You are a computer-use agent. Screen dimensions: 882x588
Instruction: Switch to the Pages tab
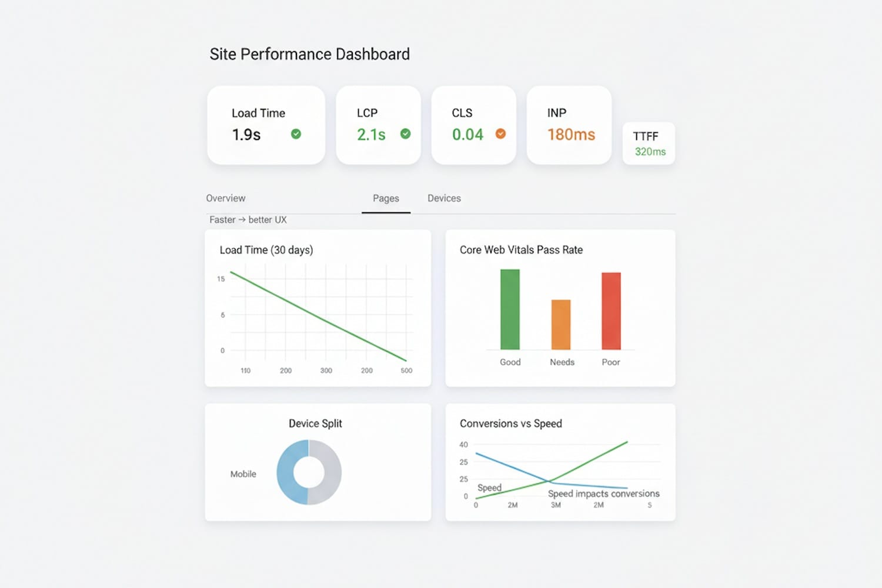tap(386, 199)
